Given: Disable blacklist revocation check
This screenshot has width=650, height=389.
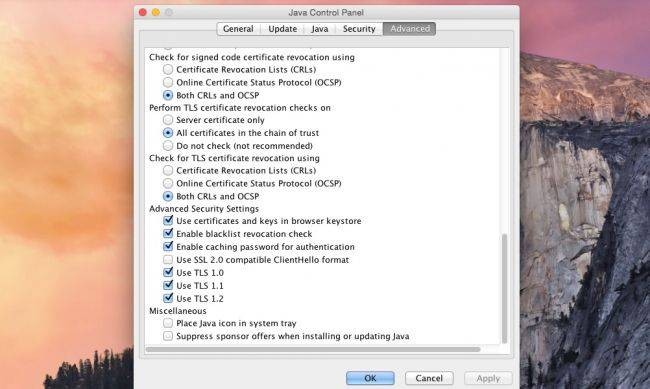Looking at the screenshot, I should click(168, 233).
